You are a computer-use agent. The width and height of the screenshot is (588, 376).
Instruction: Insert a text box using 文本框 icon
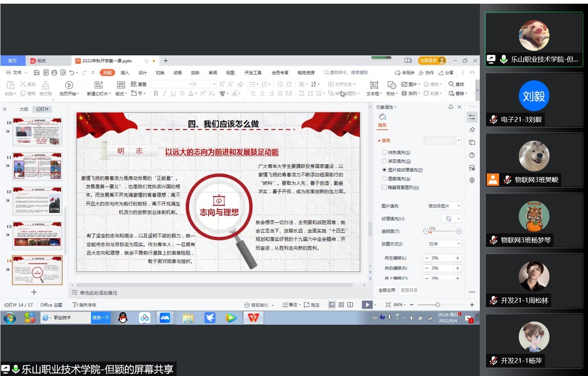374,85
